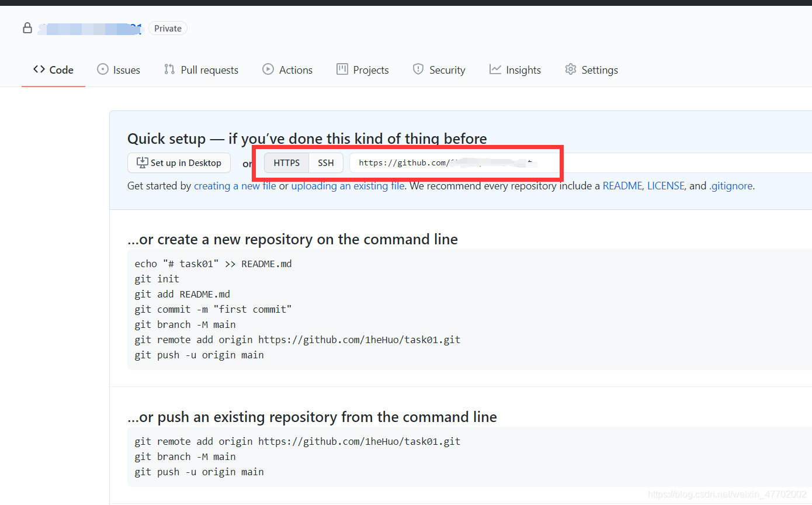Click the 'echo "# task01" >> README.md' line

[213, 264]
